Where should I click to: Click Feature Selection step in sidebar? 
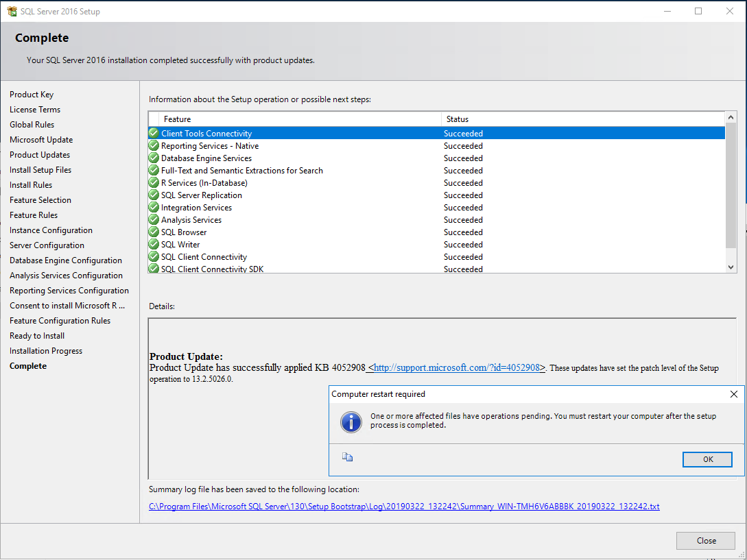click(40, 200)
